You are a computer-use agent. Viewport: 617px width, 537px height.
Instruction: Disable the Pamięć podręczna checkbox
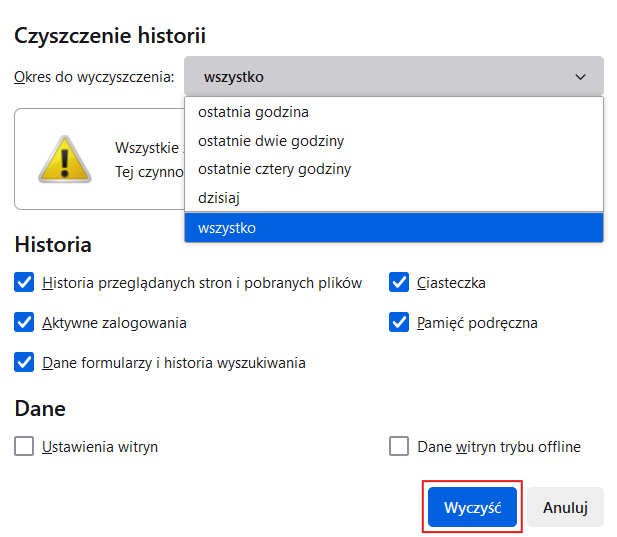399,322
